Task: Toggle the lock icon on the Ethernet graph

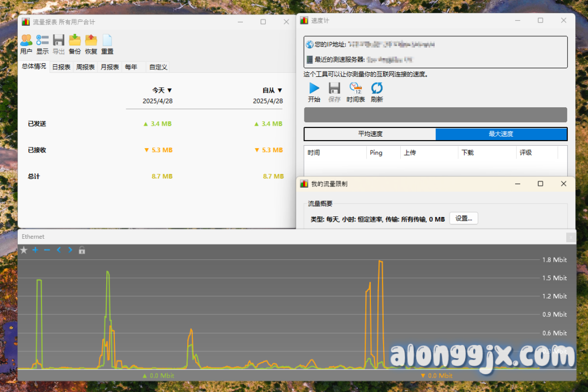Action: (x=82, y=250)
